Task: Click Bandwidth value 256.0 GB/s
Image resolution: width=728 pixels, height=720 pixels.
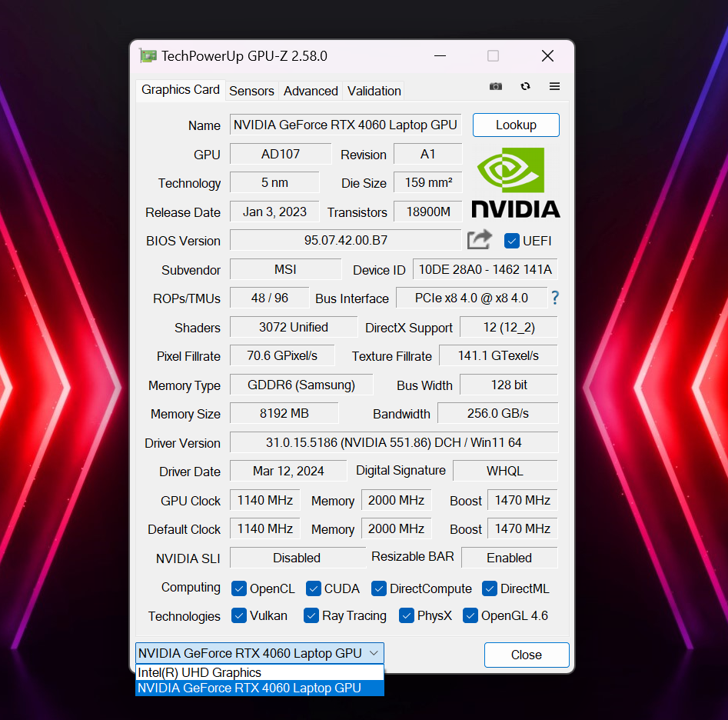Action: [497, 413]
